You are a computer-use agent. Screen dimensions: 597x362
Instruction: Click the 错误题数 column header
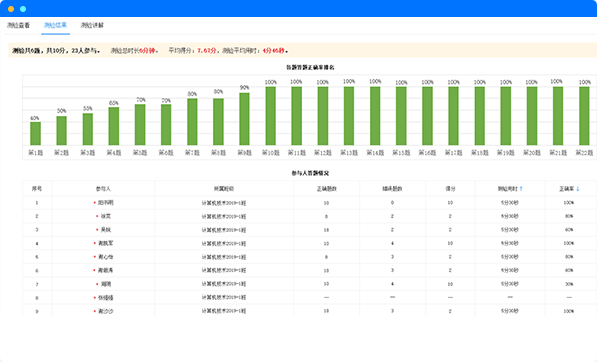point(393,188)
